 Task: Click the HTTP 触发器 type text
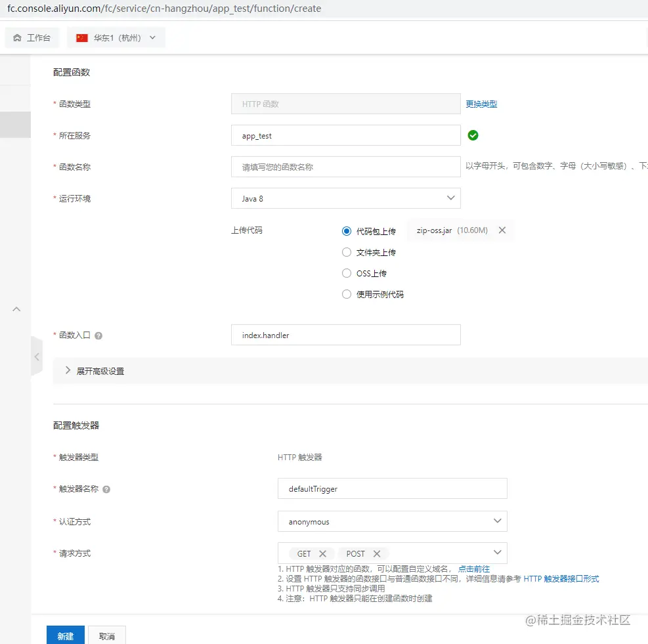299,457
